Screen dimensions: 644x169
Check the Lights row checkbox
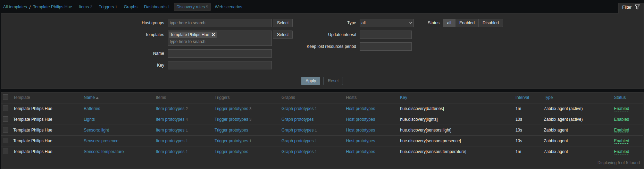[6, 119]
